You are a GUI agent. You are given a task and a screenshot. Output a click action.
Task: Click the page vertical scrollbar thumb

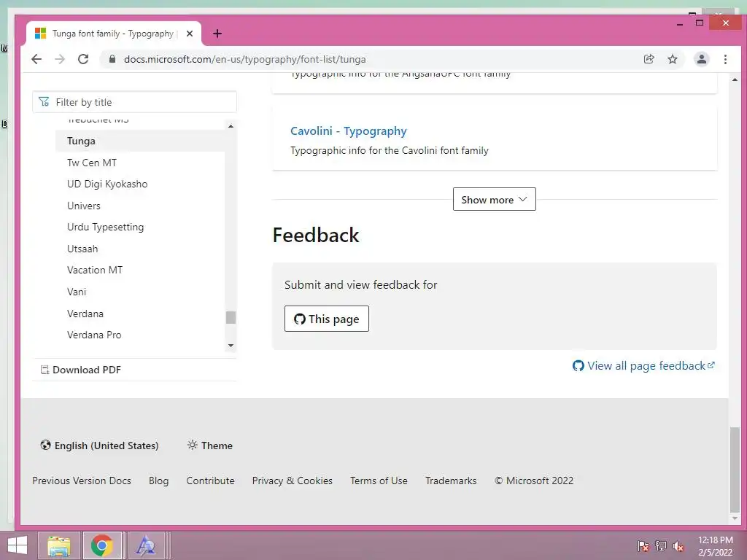coord(735,469)
